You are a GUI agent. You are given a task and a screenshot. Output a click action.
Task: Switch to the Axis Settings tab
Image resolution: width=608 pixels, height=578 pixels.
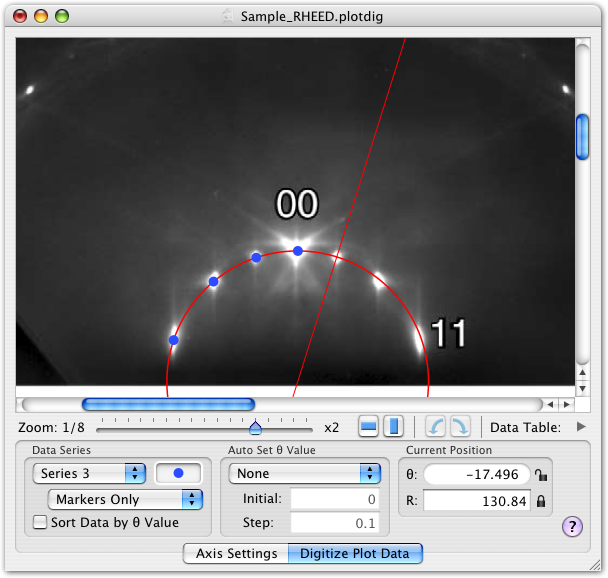236,554
